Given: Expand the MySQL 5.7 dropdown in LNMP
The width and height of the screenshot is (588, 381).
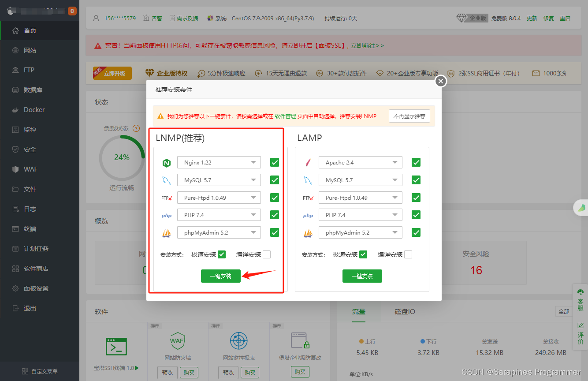Looking at the screenshot, I should (x=219, y=180).
